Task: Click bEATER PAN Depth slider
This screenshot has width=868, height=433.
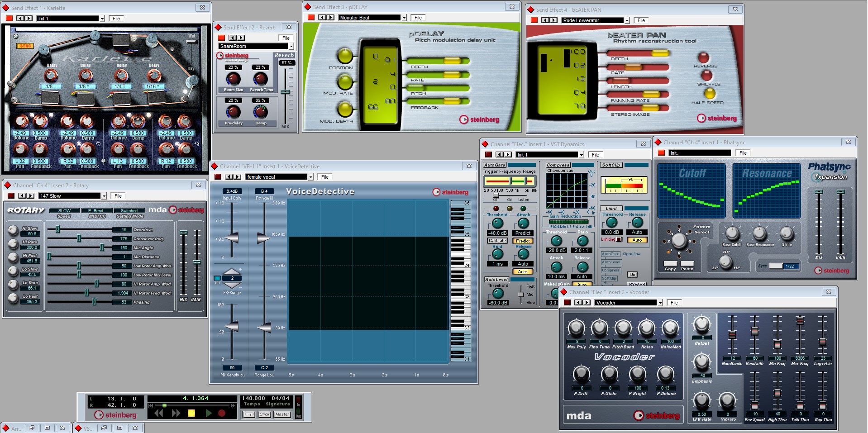Action: click(638, 53)
